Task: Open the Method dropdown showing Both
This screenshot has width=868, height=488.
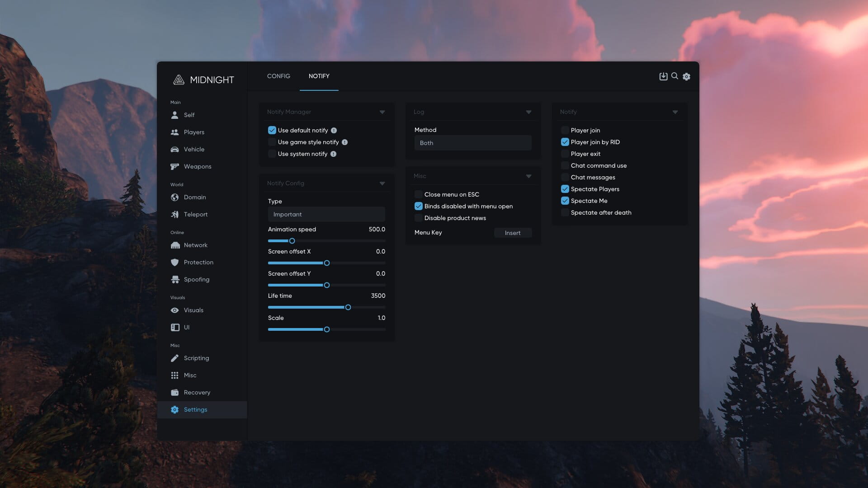Action: (x=472, y=143)
